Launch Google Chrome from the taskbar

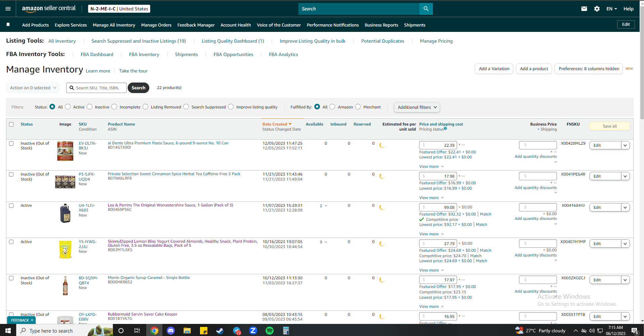tap(154, 331)
